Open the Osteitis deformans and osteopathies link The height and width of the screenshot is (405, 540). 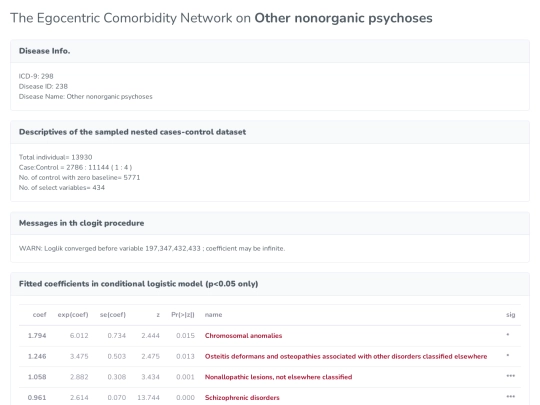(346, 356)
